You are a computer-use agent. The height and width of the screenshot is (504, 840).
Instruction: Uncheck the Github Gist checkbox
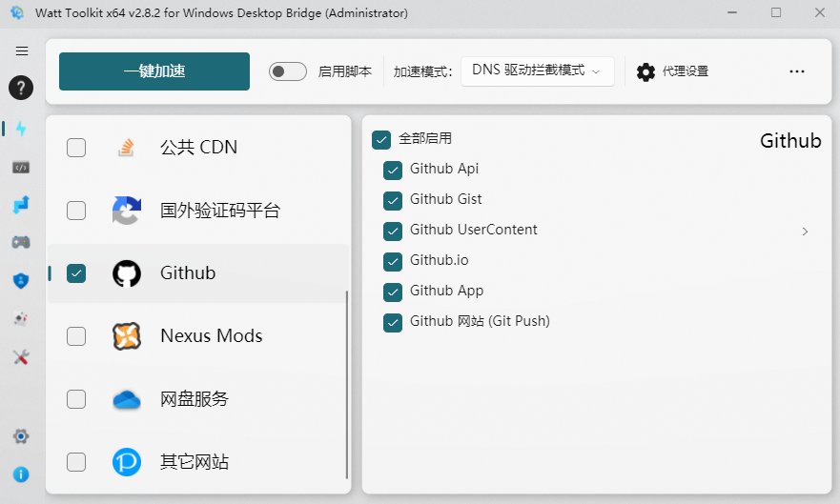(x=393, y=200)
